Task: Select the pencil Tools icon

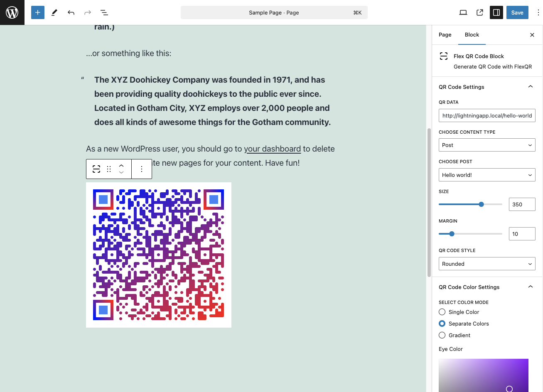Action: click(54, 12)
